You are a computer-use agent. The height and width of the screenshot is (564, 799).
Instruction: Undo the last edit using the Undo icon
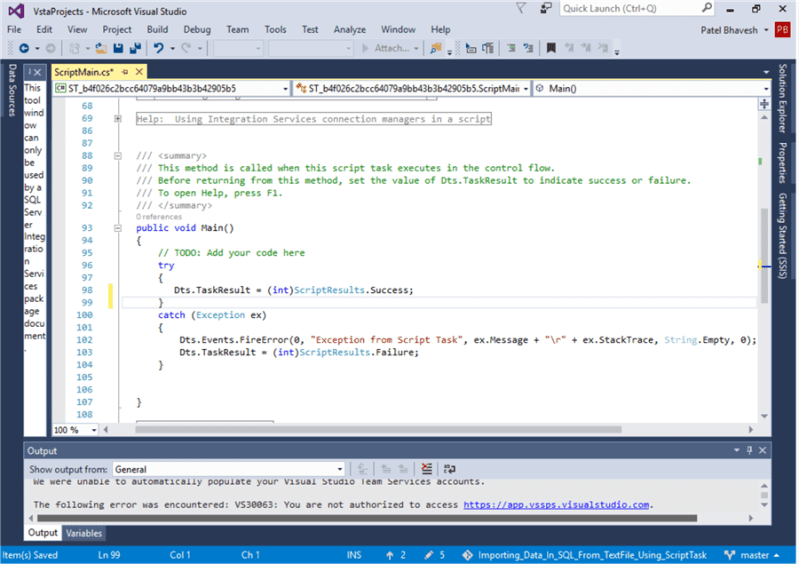click(158, 48)
